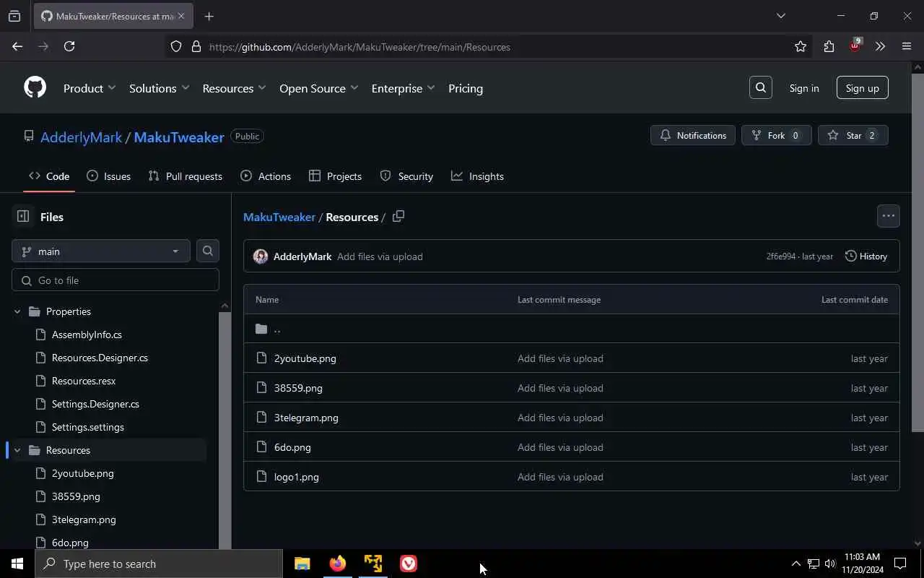Screen dimensions: 924x578
Task: Open the list all tabs arrow
Action: (780, 16)
